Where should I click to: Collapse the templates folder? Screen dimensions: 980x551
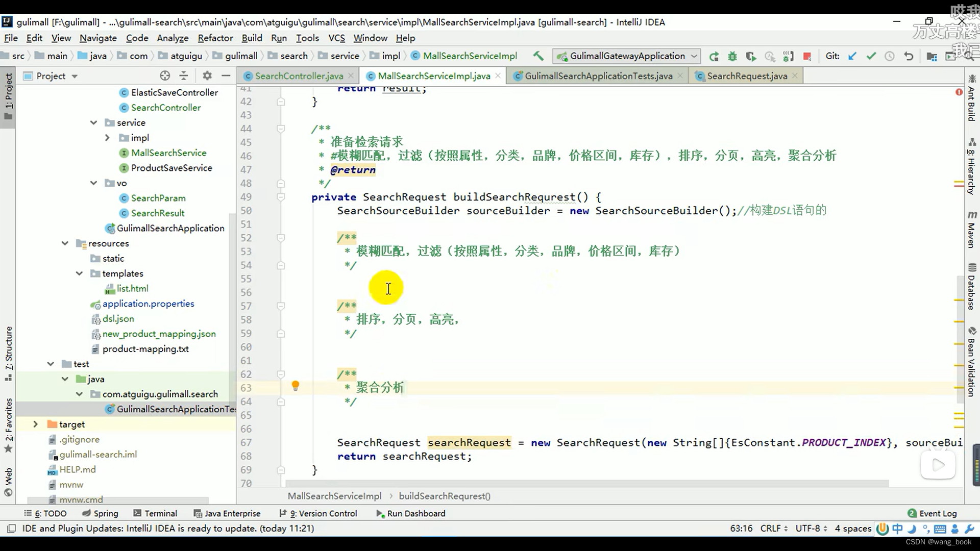pos(79,273)
